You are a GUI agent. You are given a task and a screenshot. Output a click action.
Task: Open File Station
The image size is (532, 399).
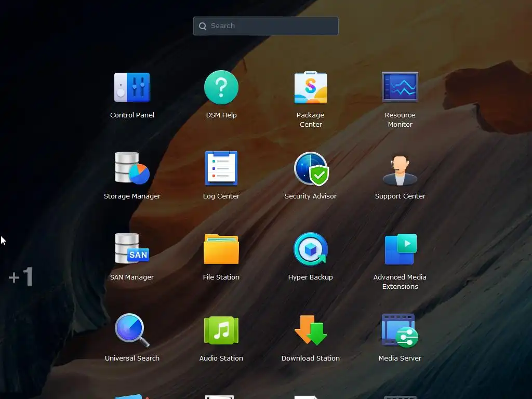point(221,249)
